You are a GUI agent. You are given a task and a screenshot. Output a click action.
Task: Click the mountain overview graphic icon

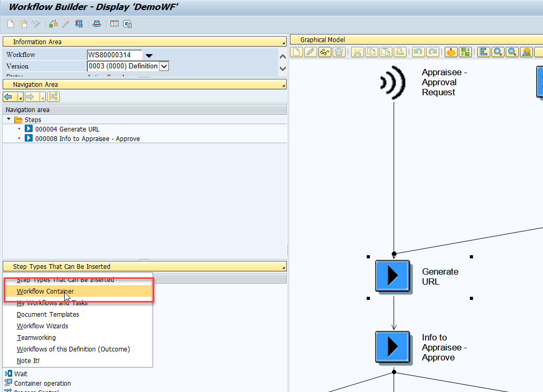click(x=526, y=52)
